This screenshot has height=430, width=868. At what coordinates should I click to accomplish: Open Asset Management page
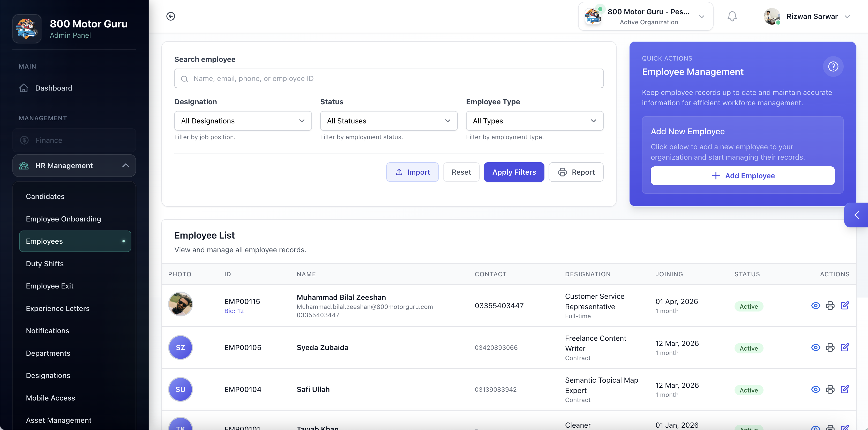click(x=59, y=421)
